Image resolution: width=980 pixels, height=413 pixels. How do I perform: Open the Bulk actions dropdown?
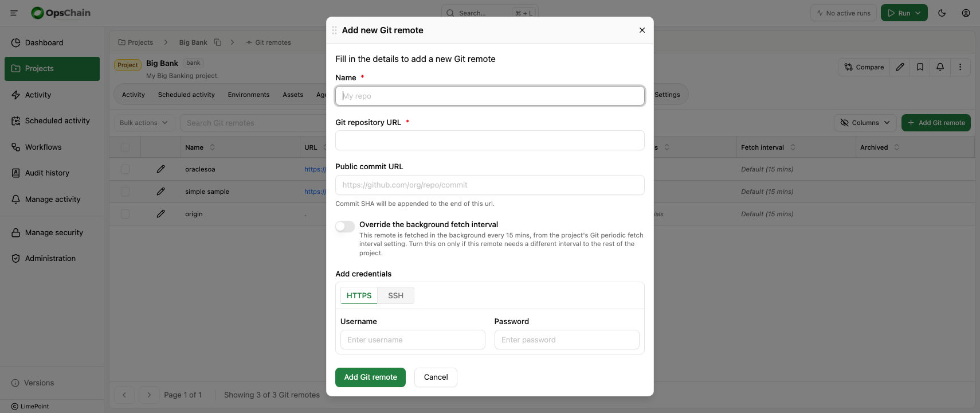[x=144, y=123]
